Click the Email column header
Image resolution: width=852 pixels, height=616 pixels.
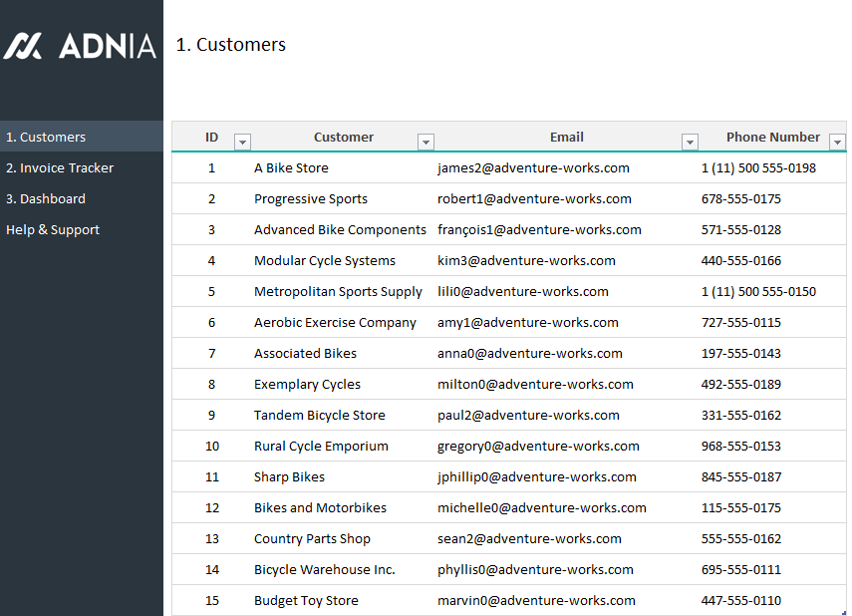coord(566,137)
